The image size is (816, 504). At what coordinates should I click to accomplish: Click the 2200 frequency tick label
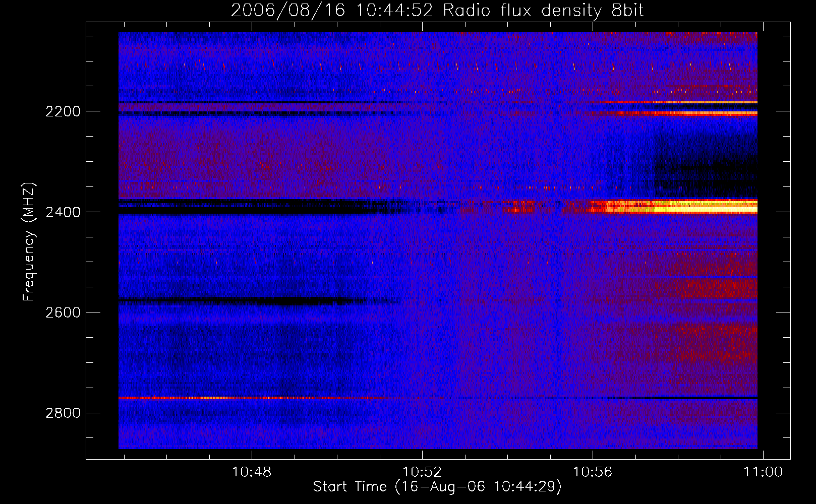click(x=63, y=111)
